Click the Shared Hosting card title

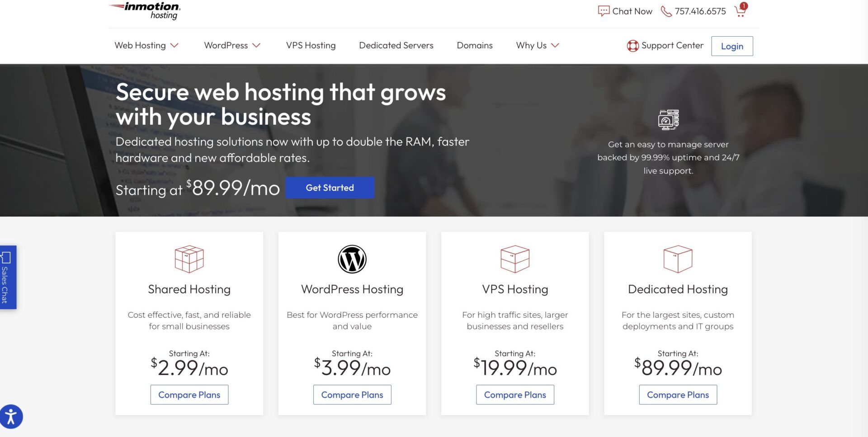click(189, 289)
